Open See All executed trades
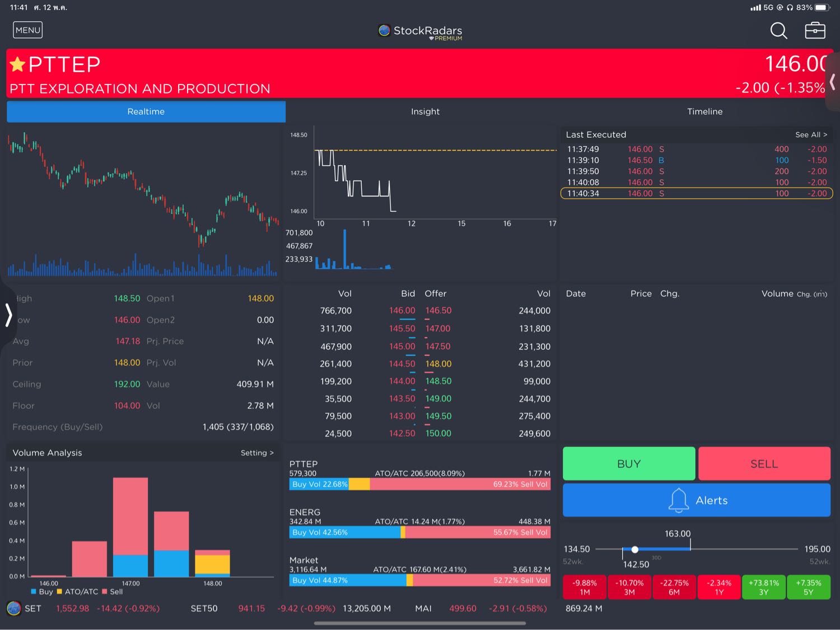Viewport: 840px width, 630px height. [811, 134]
